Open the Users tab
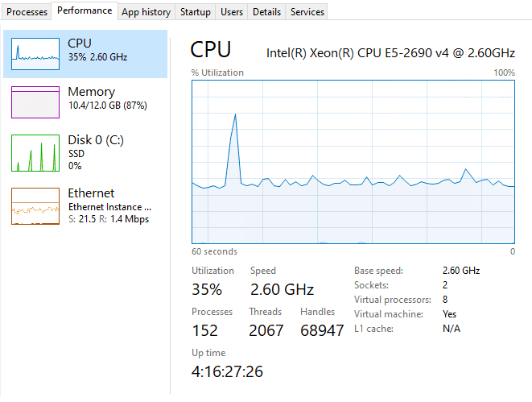The width and height of the screenshot is (532, 402). tap(232, 12)
